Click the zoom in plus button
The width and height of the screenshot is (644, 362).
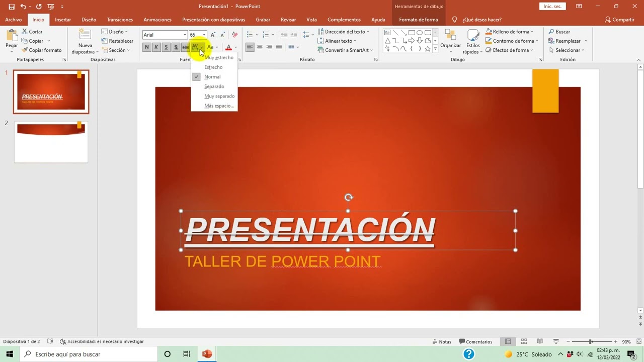pyautogui.click(x=615, y=342)
